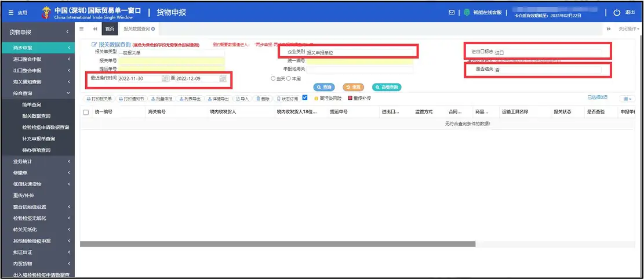Jump to next tabs with double-right arrow
This screenshot has height=279, width=644.
click(x=609, y=29)
